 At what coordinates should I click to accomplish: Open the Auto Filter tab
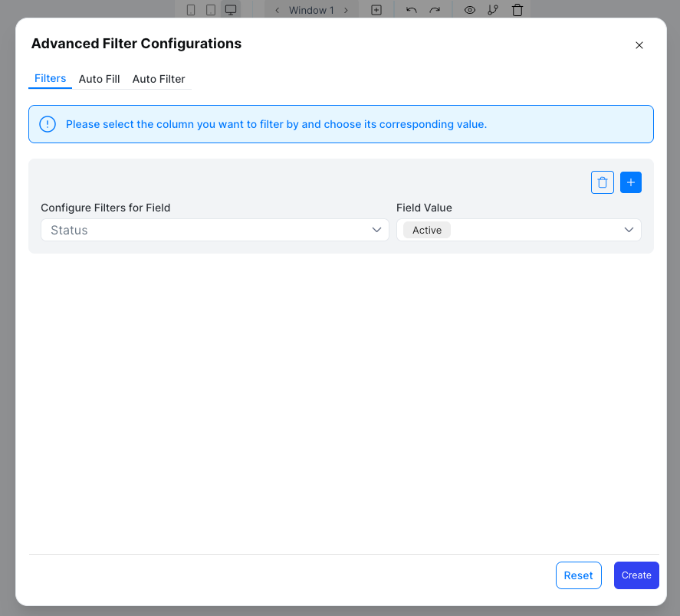pyautogui.click(x=159, y=79)
